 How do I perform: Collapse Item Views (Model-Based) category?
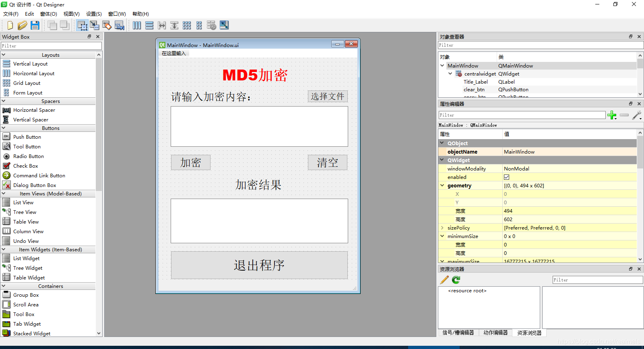(x=4, y=193)
